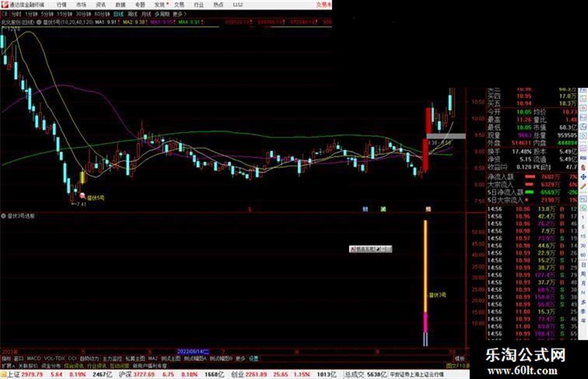
Task: Click the pink 潜伏5号 signal marker on chart
Action: point(83,195)
